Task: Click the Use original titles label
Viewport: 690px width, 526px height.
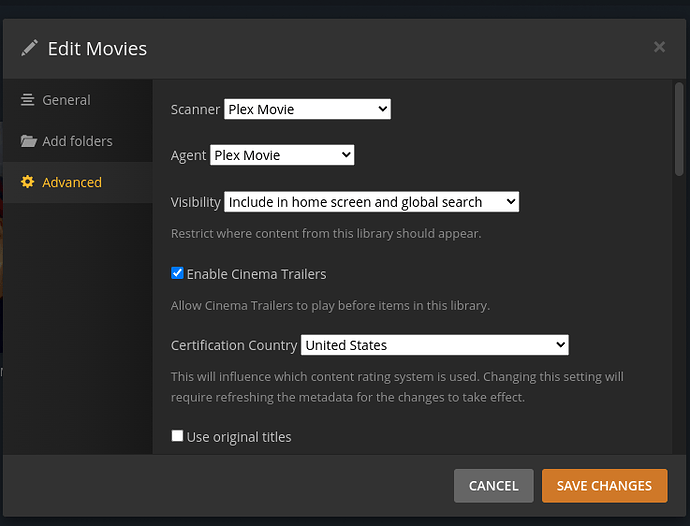Action: (239, 437)
